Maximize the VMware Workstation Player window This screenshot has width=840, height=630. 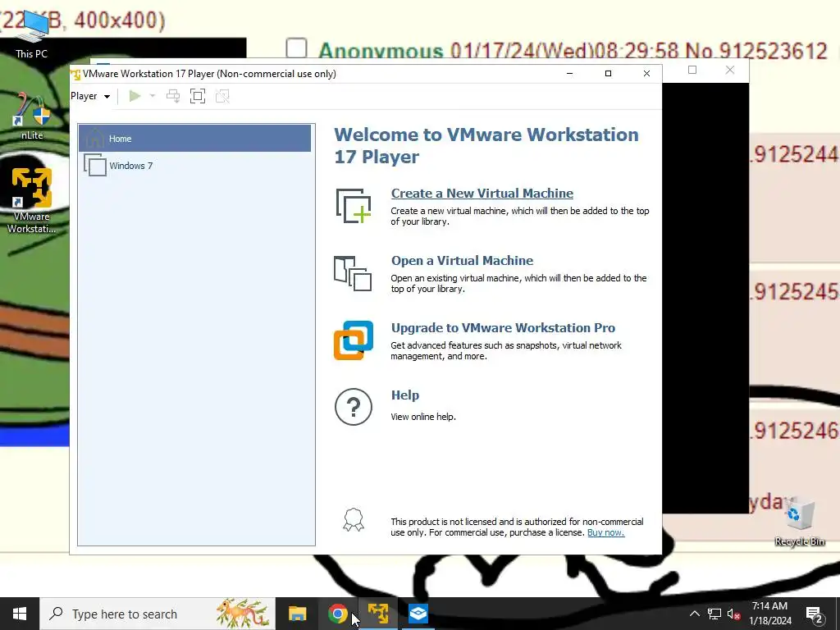[x=608, y=73]
